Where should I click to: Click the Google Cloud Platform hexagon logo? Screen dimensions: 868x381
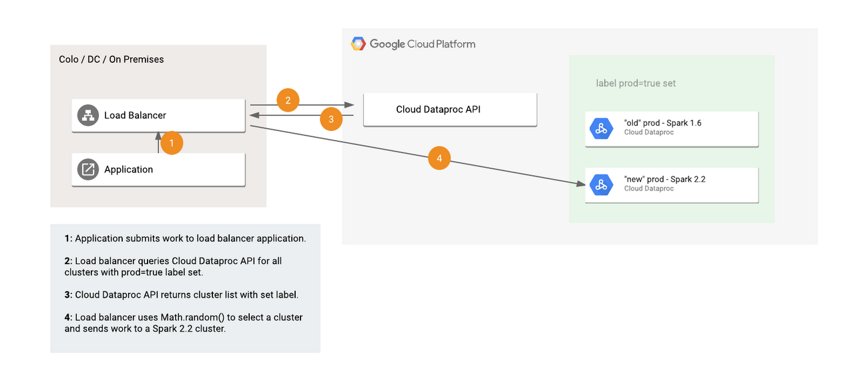[x=358, y=44]
